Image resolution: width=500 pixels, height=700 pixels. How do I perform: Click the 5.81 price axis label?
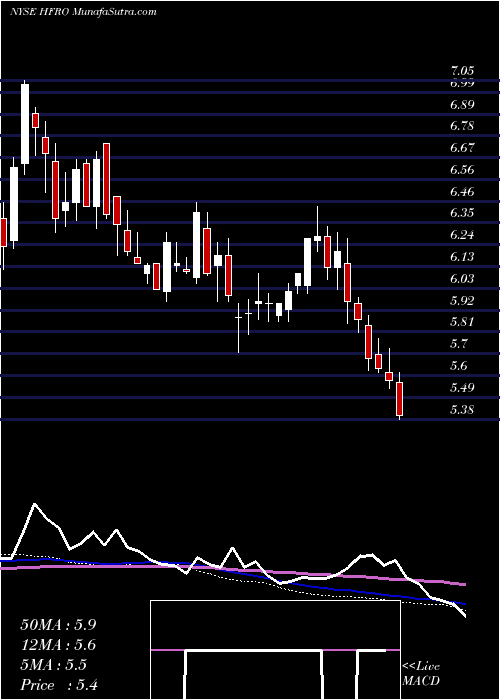pos(462,322)
